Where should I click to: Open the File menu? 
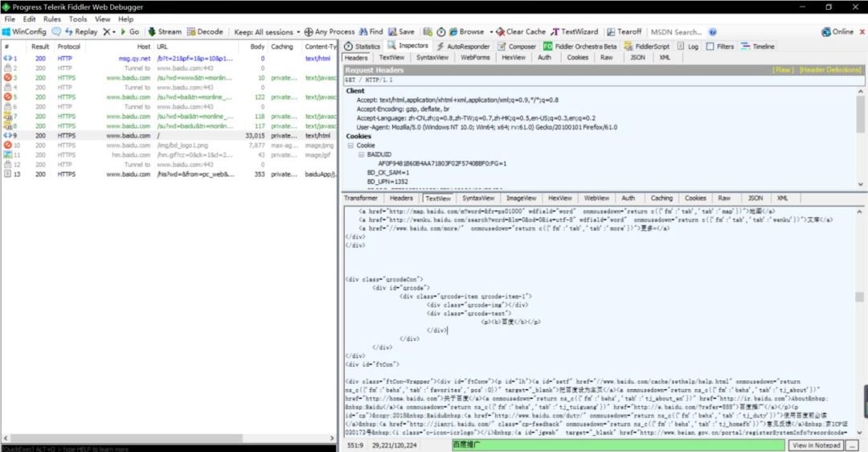(x=10, y=18)
